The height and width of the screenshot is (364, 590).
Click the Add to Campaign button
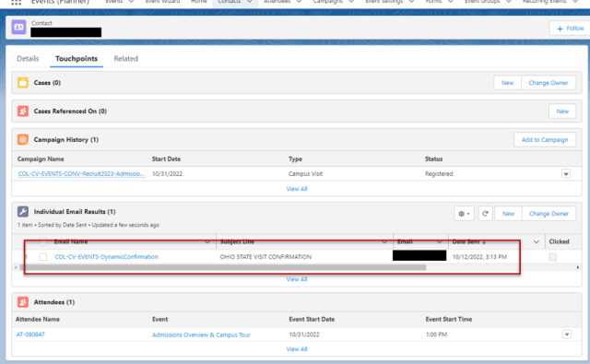(x=545, y=140)
